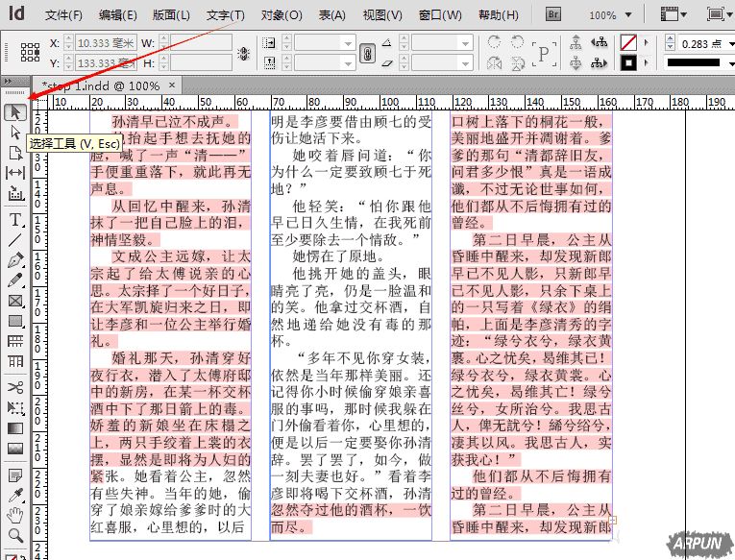This screenshot has width=735, height=560.
Task: Click the stroke color black swatch
Action: [x=628, y=62]
